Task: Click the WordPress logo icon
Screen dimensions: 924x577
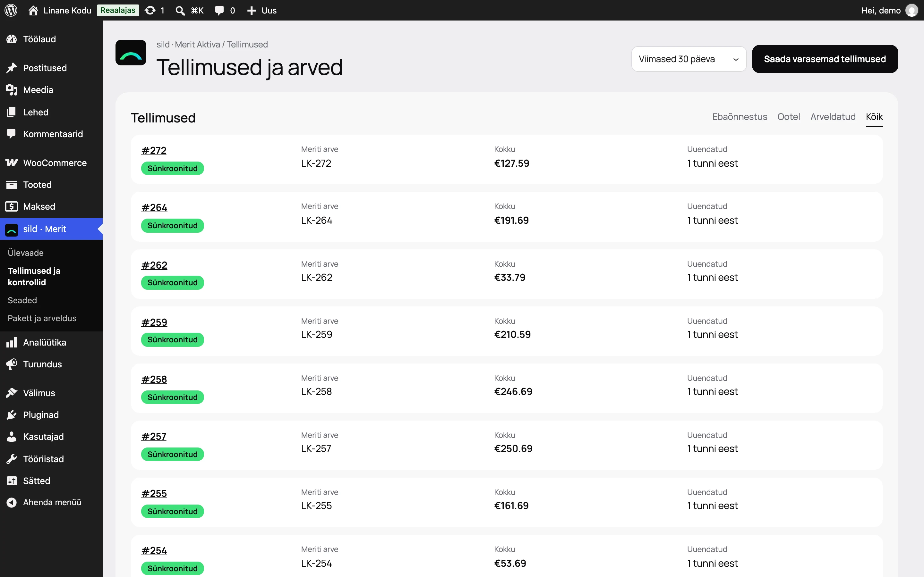Action: coord(11,10)
